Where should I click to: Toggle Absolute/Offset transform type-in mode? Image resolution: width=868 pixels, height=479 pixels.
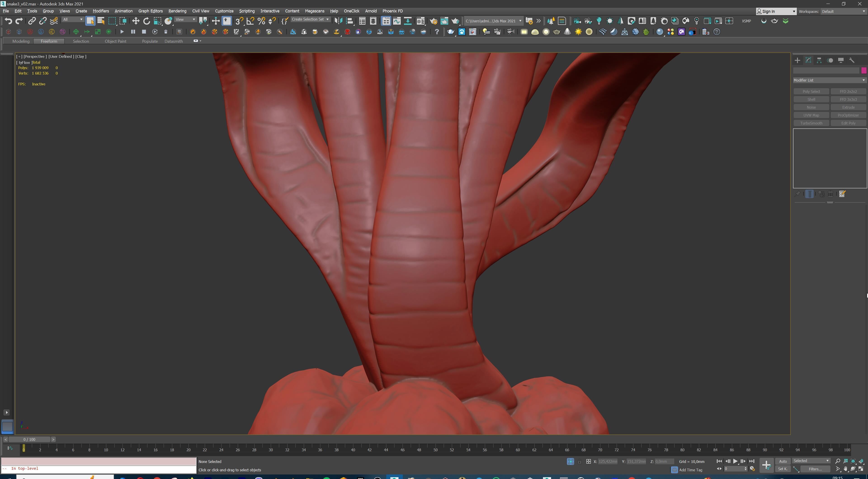(x=588, y=461)
